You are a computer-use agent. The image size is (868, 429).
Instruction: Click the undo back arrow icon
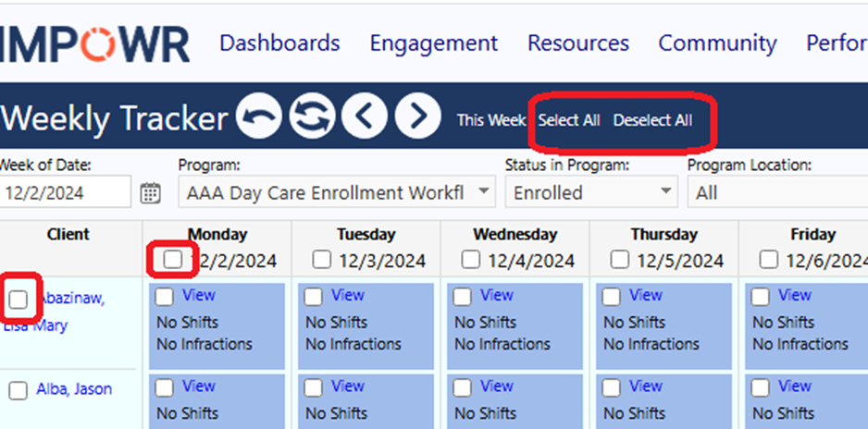point(259,116)
